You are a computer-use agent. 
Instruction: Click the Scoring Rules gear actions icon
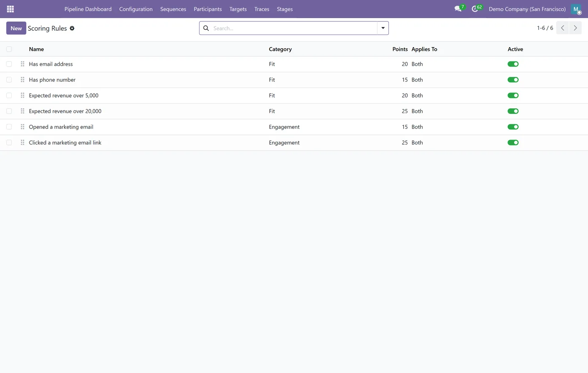(x=72, y=28)
